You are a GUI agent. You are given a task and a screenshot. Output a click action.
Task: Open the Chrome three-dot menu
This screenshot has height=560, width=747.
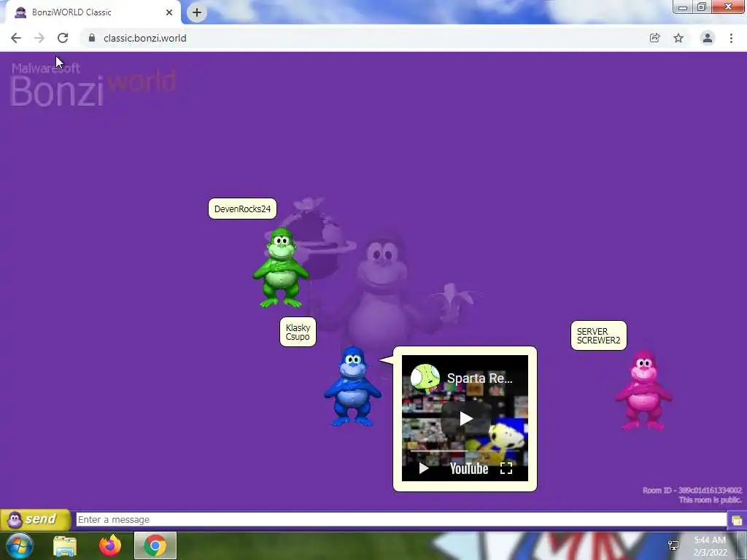(x=731, y=38)
